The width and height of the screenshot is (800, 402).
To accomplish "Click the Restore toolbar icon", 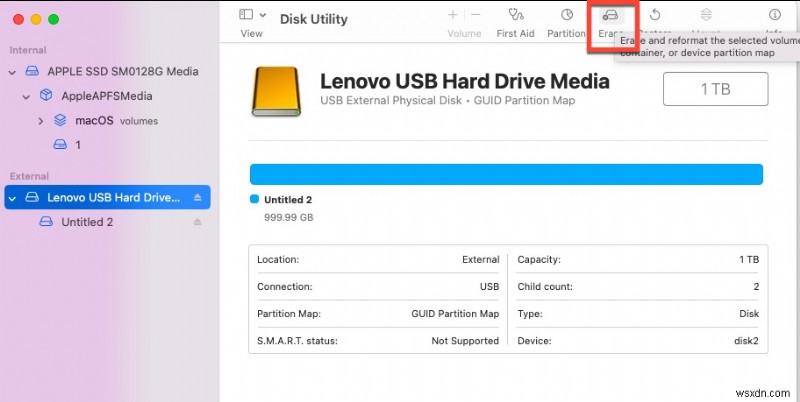I will click(x=656, y=15).
